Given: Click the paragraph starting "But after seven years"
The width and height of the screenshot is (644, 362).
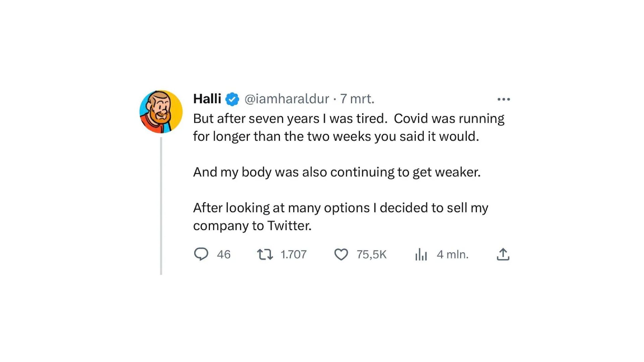Looking at the screenshot, I should (x=348, y=119).
